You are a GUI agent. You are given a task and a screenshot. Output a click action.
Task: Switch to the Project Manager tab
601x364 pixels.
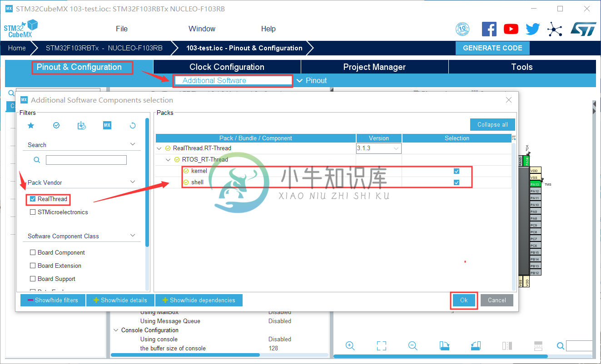[x=374, y=67]
